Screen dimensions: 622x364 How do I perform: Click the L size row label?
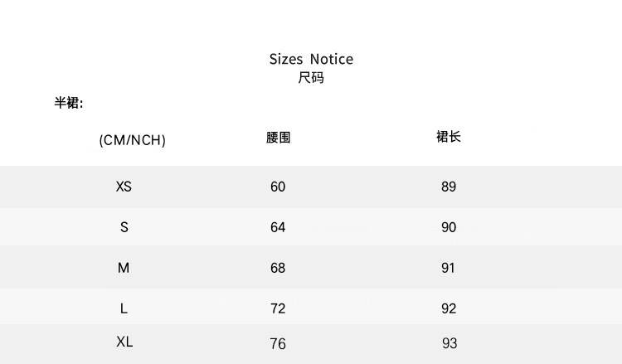[124, 308]
